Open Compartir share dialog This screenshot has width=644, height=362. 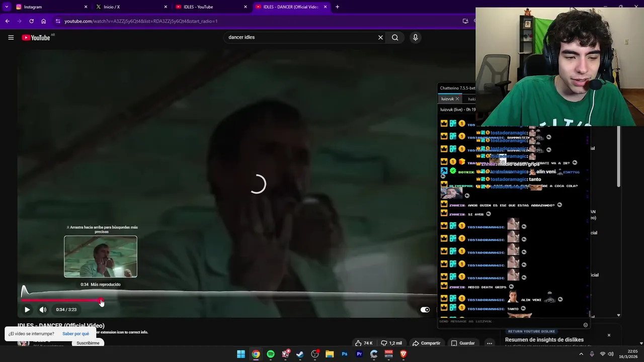426,343
